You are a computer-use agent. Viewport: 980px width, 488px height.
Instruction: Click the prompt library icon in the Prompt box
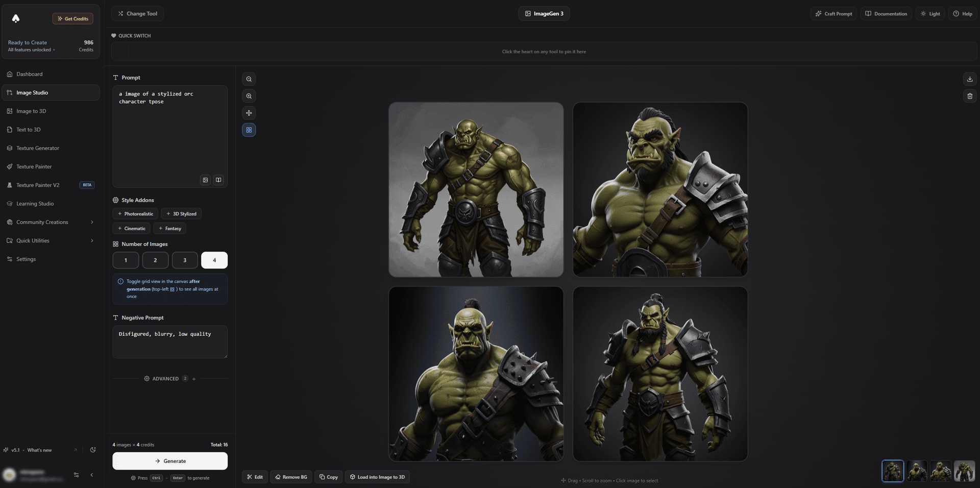pyautogui.click(x=218, y=180)
